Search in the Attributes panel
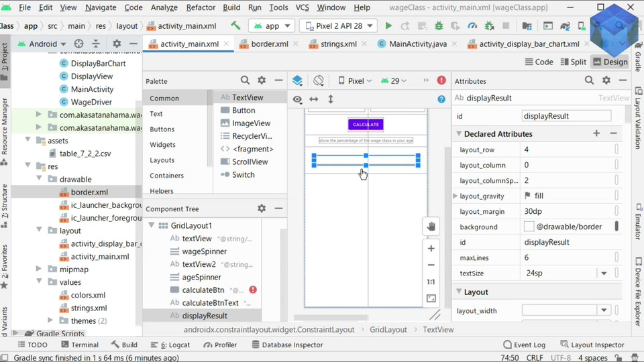The width and height of the screenshot is (644, 362). point(589,80)
